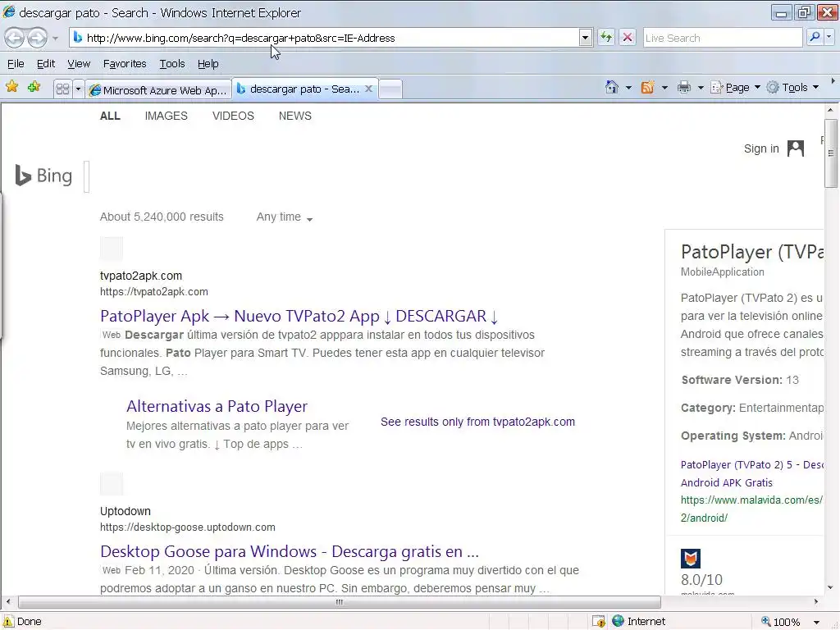The height and width of the screenshot is (630, 840).
Task: Switch to IMAGES search results
Action: pyautogui.click(x=166, y=116)
